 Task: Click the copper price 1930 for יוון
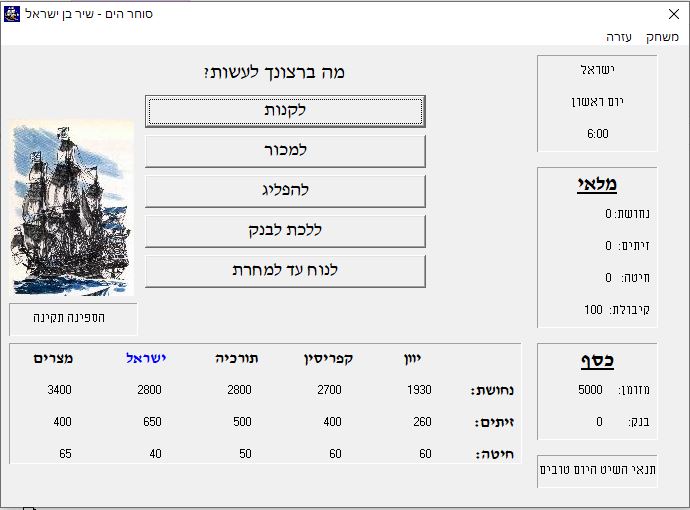419,390
